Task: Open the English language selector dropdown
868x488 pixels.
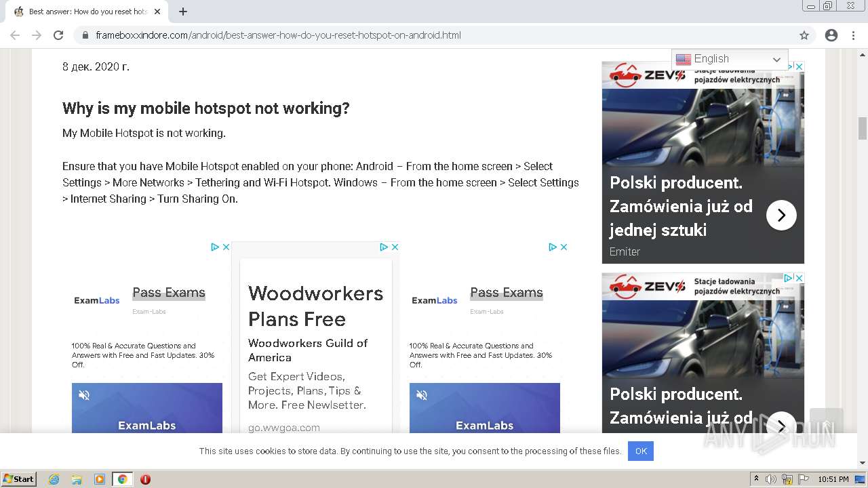Action: (730, 60)
